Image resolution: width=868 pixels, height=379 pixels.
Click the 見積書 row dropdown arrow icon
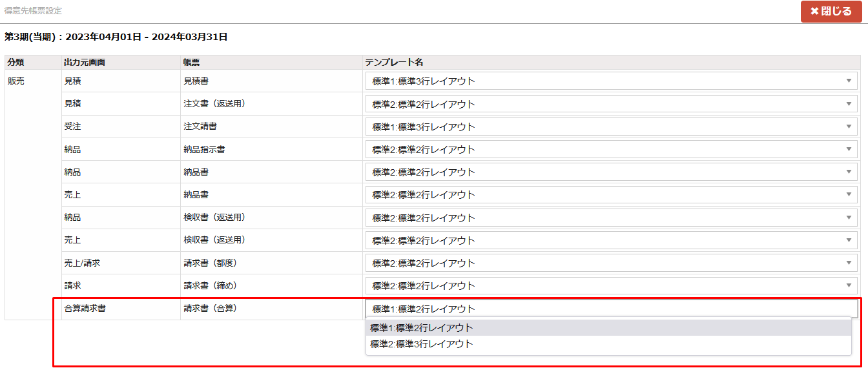coord(849,81)
